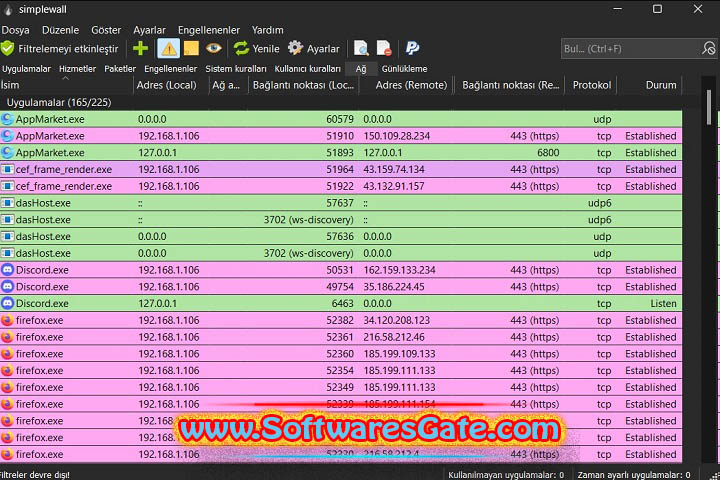Click the clear log document icon
This screenshot has height=480, width=720.
[384, 48]
